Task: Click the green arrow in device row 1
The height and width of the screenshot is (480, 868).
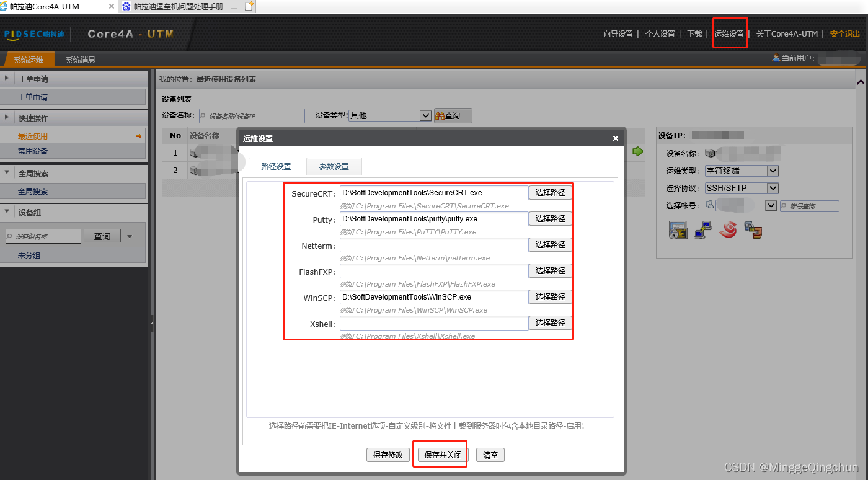Action: (x=637, y=151)
